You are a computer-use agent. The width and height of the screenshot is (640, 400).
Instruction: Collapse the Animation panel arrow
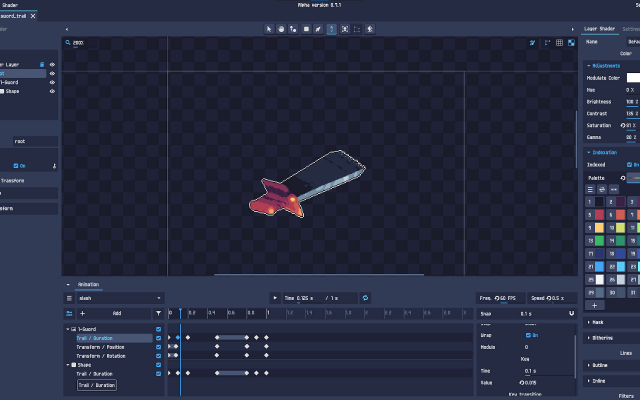point(68,284)
